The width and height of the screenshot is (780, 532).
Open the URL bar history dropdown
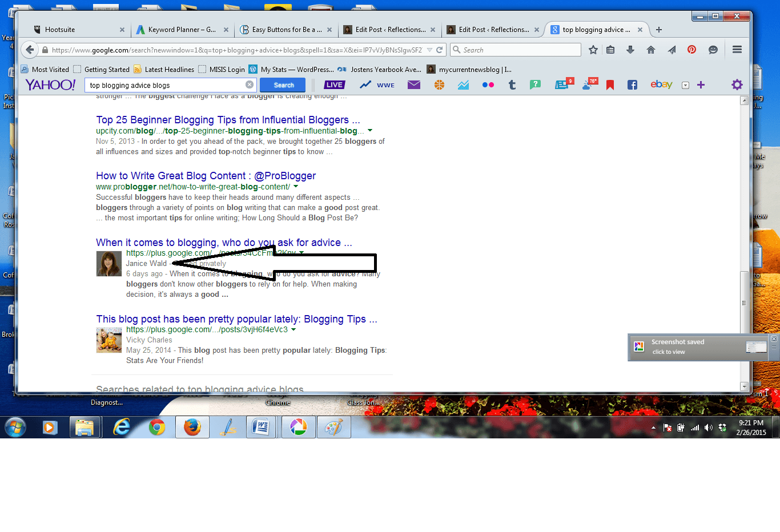(429, 50)
